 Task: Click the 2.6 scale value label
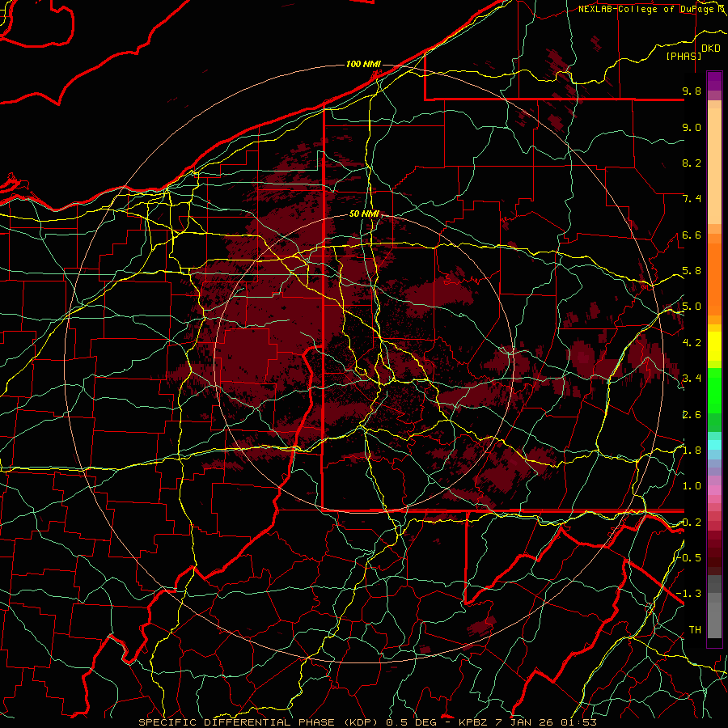coord(692,415)
